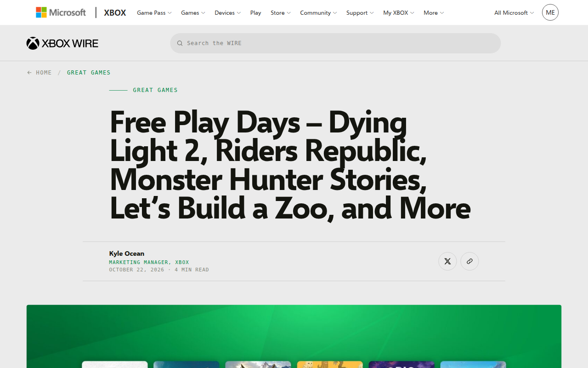This screenshot has width=588, height=368.
Task: Open the Xbox Wire logo homepage
Action: point(62,43)
